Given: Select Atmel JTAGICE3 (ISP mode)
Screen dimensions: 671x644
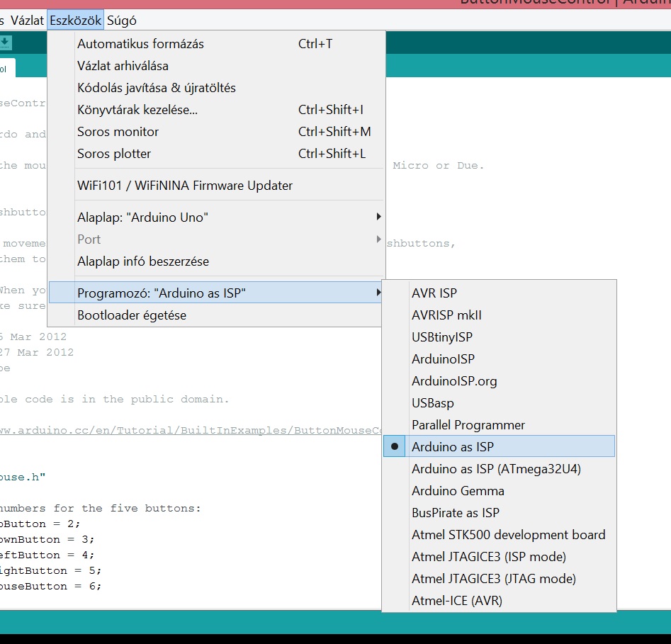Looking at the screenshot, I should (499, 556).
